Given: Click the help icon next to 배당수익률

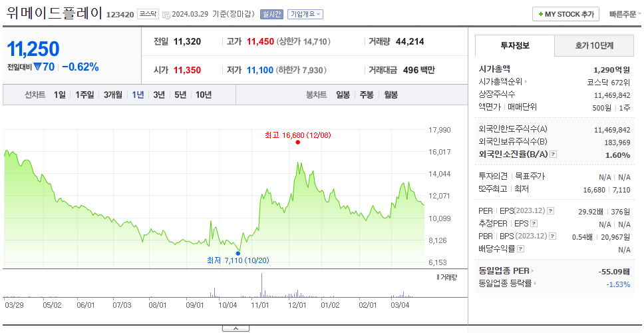Looking at the screenshot, I should pyautogui.click(x=520, y=248).
